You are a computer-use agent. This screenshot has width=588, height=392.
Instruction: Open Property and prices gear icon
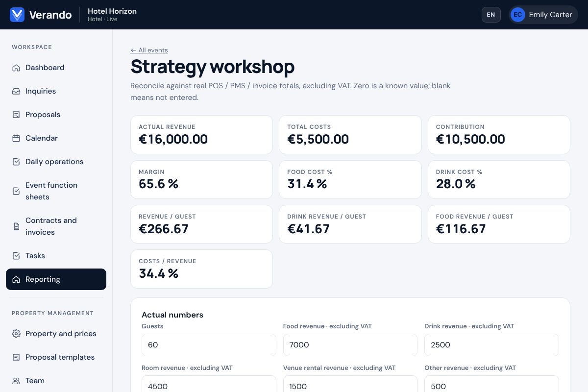coord(16,334)
